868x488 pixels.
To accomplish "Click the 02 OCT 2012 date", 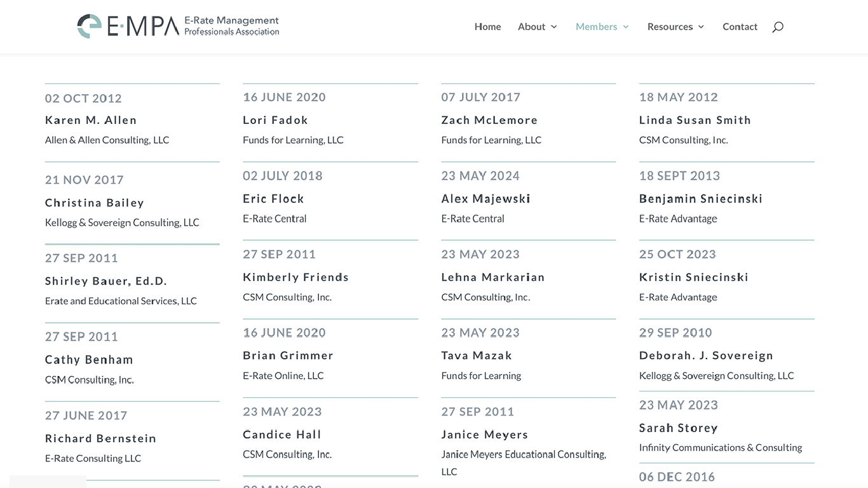I will [83, 98].
